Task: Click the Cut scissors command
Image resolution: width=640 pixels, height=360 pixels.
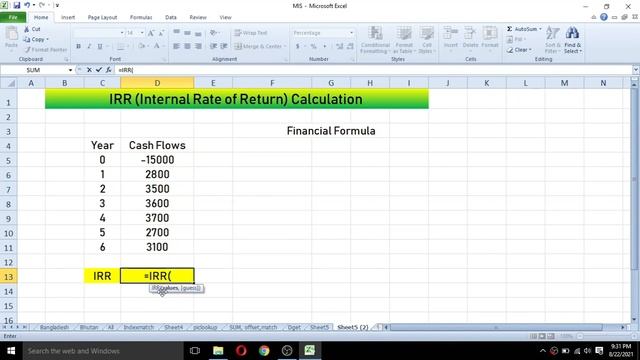Action: tap(32, 29)
